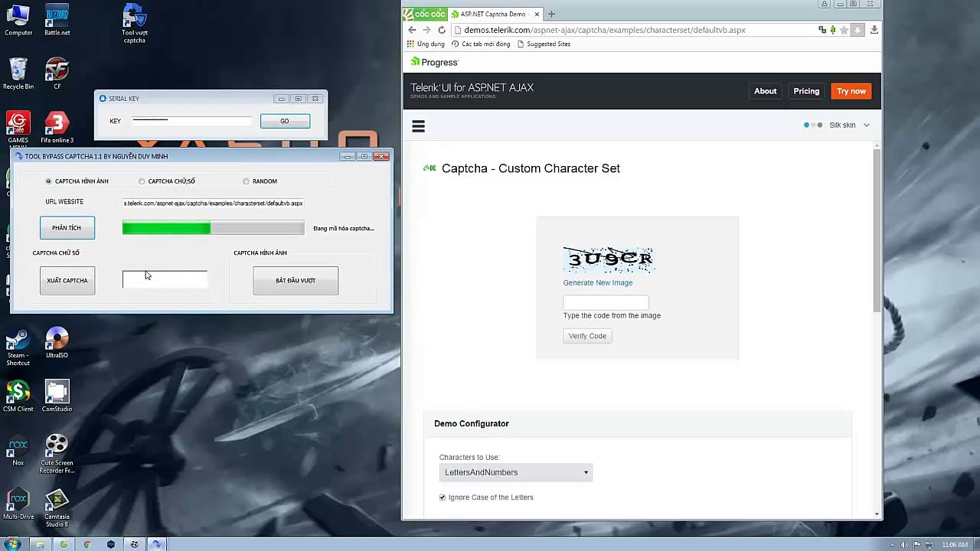Click the browser back arrow
Screen dimensions: 980x551
(412, 30)
